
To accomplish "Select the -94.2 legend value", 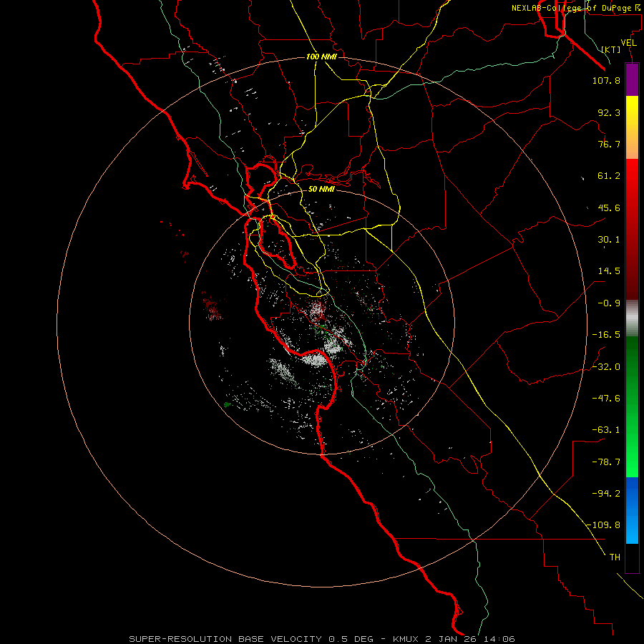I will (x=606, y=493).
